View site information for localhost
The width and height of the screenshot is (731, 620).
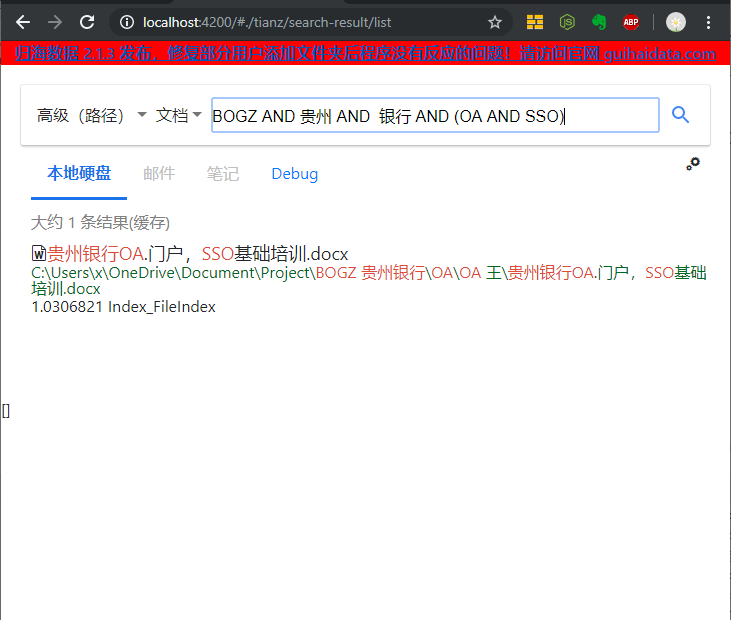coord(124,22)
